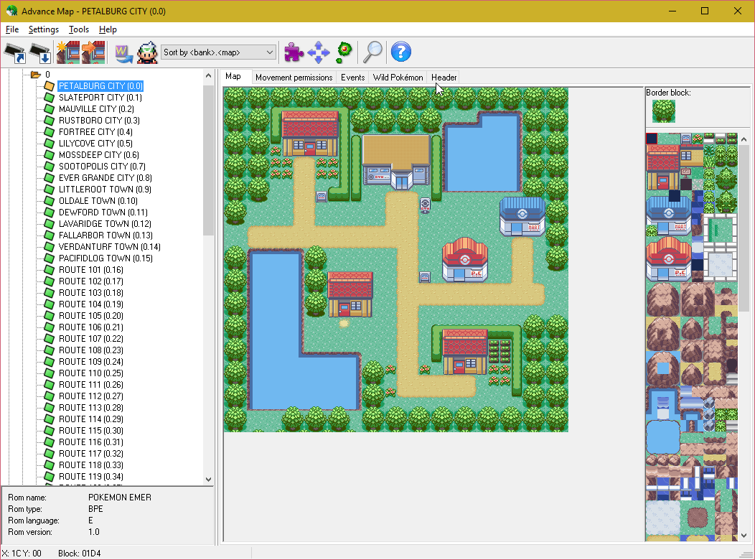Collapse the bank 0 folder in the map tree

click(x=35, y=74)
